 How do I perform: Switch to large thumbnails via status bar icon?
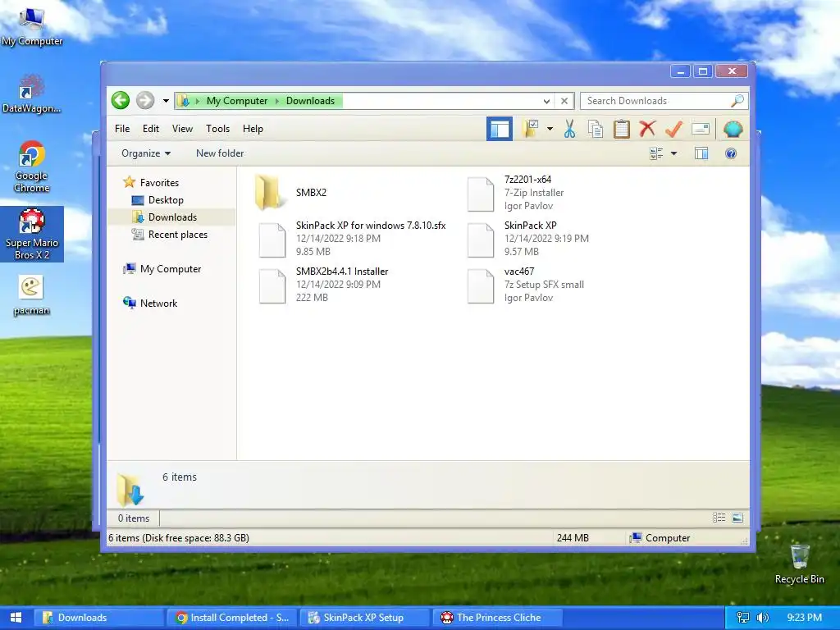click(737, 518)
